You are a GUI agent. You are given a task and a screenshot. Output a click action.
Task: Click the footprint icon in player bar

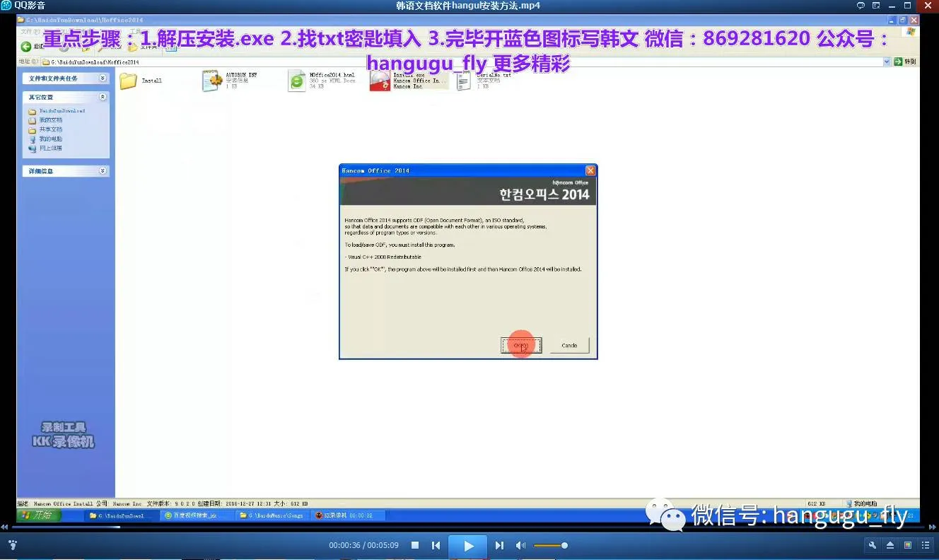(13, 545)
